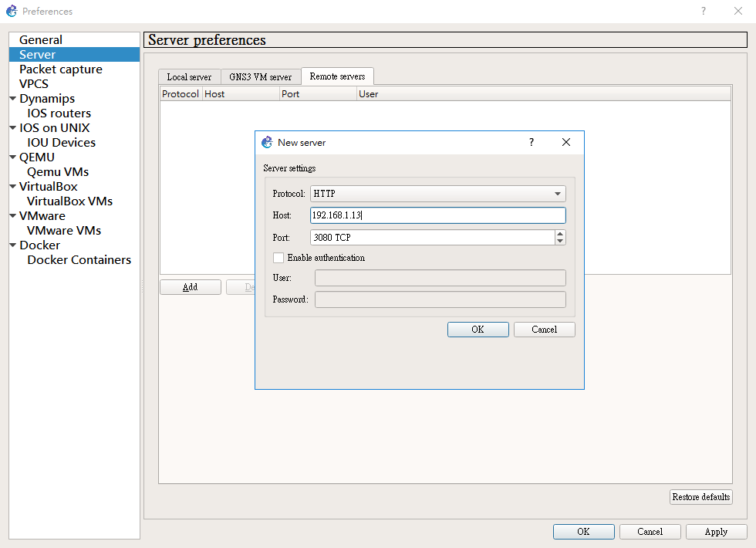Collapse the VMware tree node
The image size is (756, 548).
click(13, 216)
